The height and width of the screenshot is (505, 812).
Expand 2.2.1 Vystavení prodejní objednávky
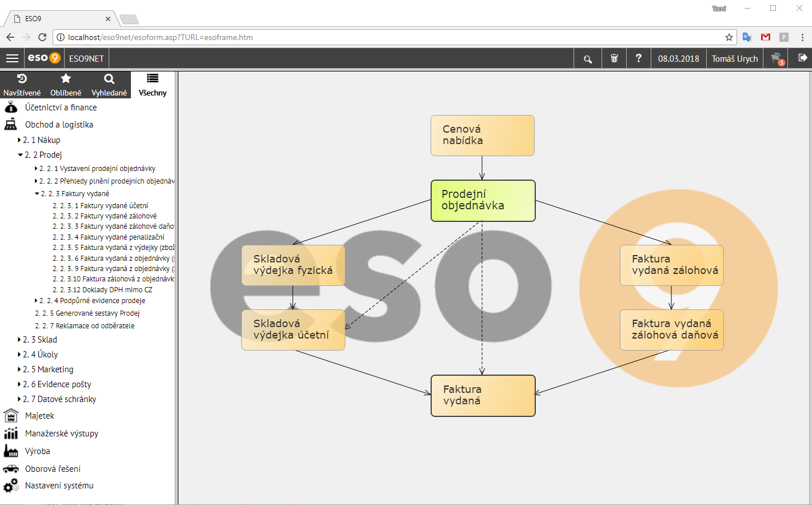(36, 168)
